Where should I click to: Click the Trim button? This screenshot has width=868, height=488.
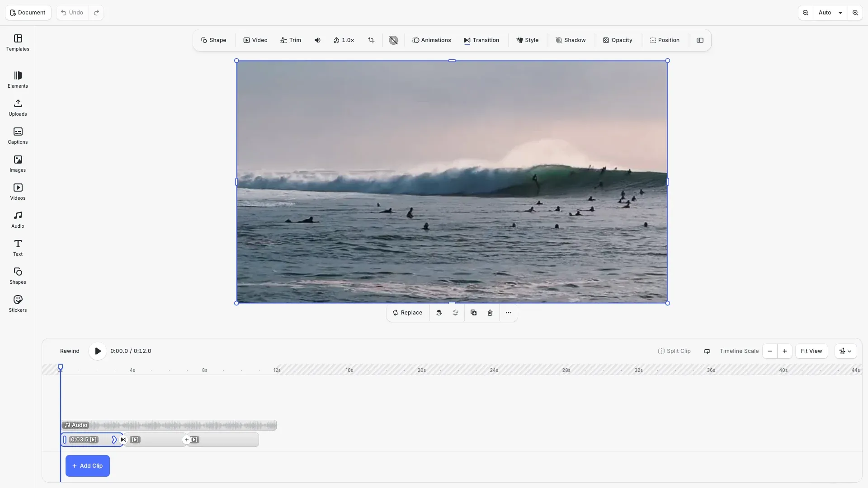290,40
